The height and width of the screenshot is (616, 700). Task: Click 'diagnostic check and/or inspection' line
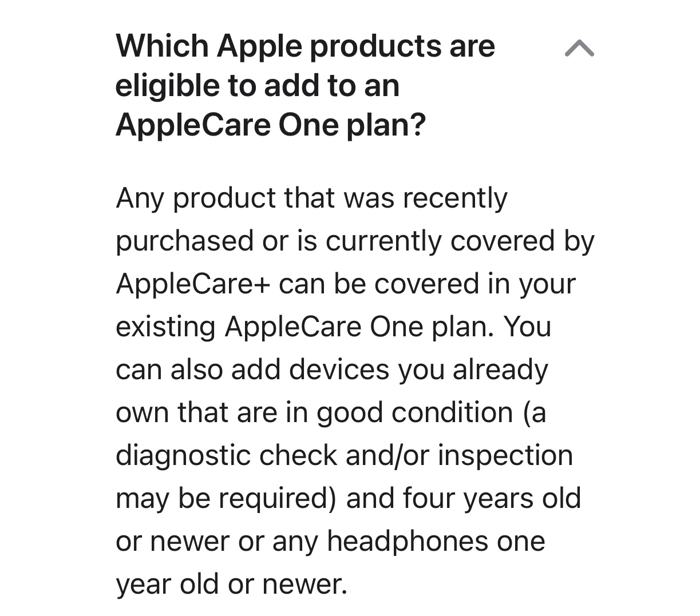(x=344, y=456)
